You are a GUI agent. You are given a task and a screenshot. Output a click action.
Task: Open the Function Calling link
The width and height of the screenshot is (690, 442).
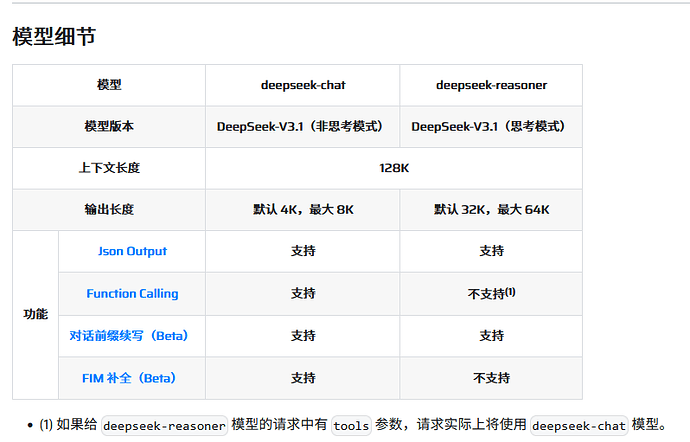132,293
